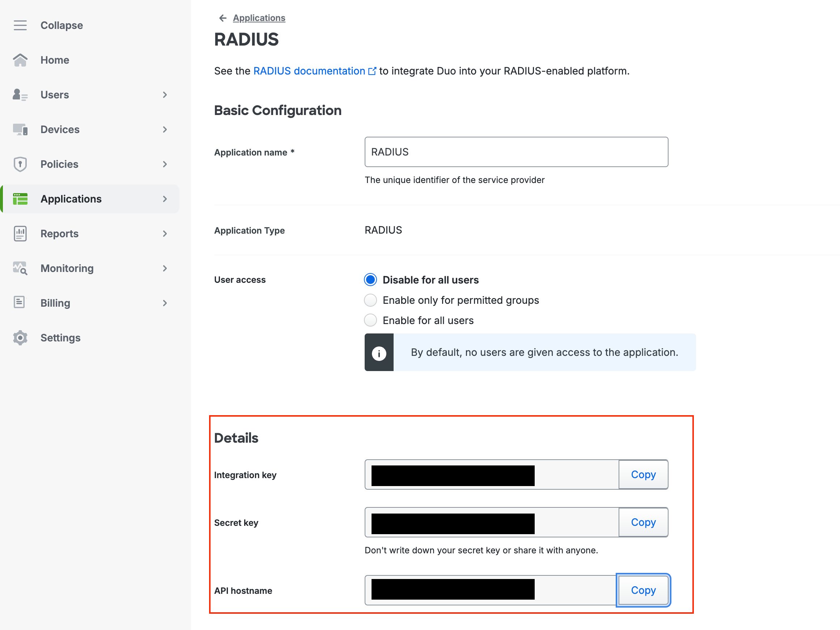Open the Billing menu label

pyautogui.click(x=55, y=303)
